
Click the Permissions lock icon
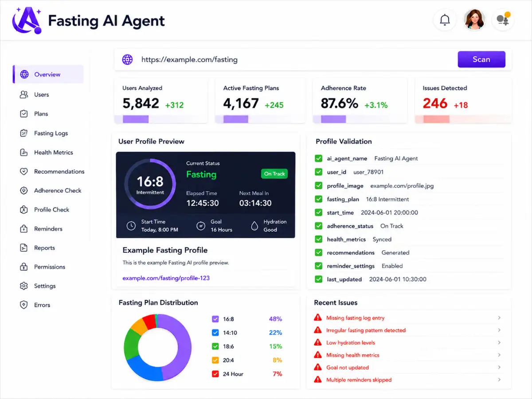pyautogui.click(x=24, y=267)
